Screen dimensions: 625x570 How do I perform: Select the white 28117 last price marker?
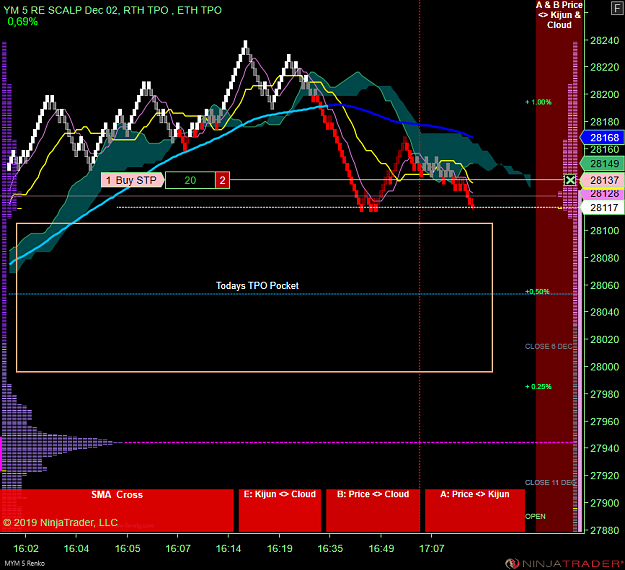(603, 208)
